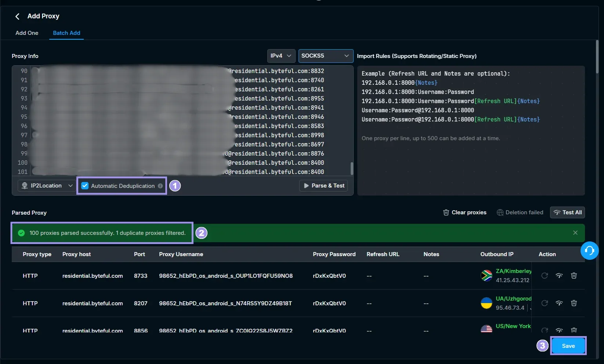
Task: Toggle the Automatic Deduplication checkbox
Action: tap(85, 186)
